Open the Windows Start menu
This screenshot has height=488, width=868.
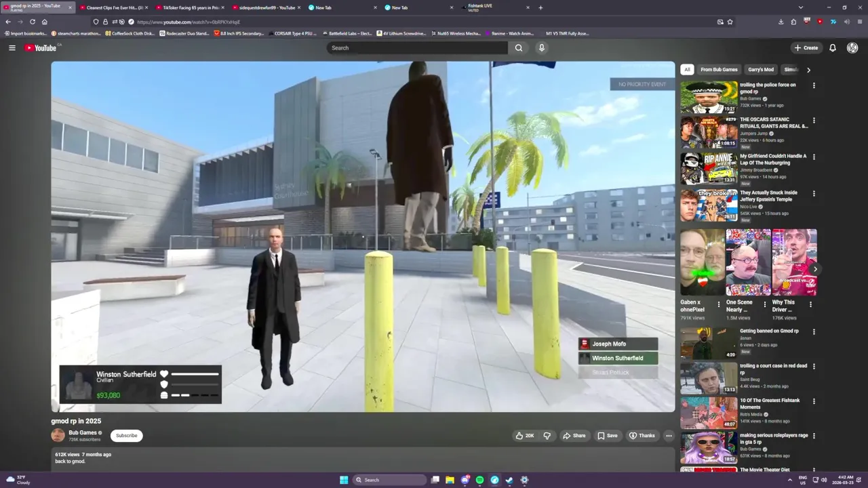click(344, 480)
